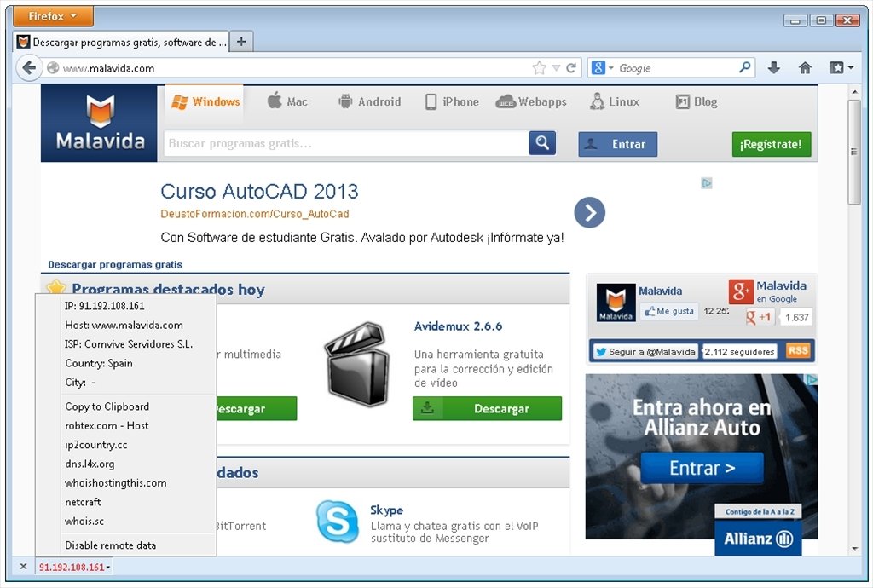Click the Avidemux clapperboard icon
Image resolution: width=873 pixels, height=588 pixels.
pyautogui.click(x=356, y=365)
